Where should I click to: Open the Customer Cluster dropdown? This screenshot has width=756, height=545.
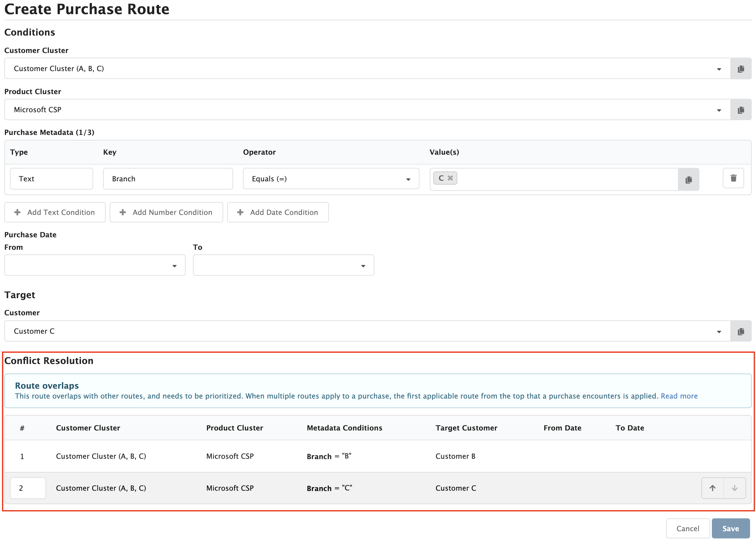point(719,68)
